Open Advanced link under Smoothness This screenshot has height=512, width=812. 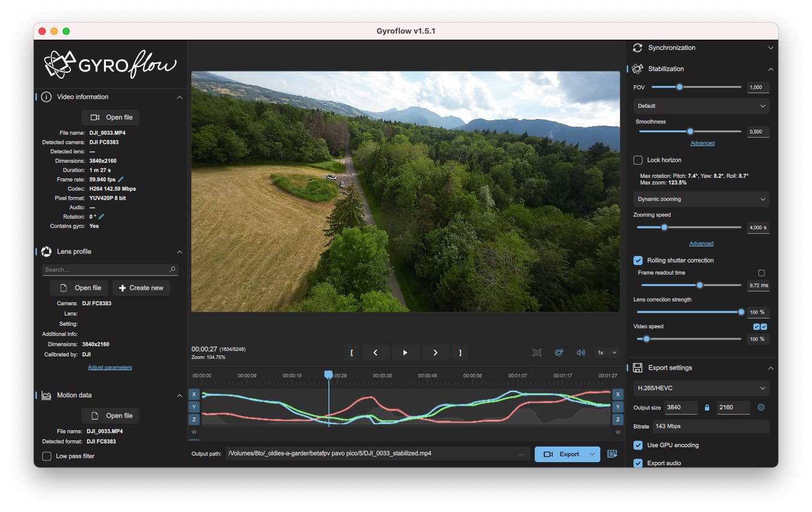[703, 143]
